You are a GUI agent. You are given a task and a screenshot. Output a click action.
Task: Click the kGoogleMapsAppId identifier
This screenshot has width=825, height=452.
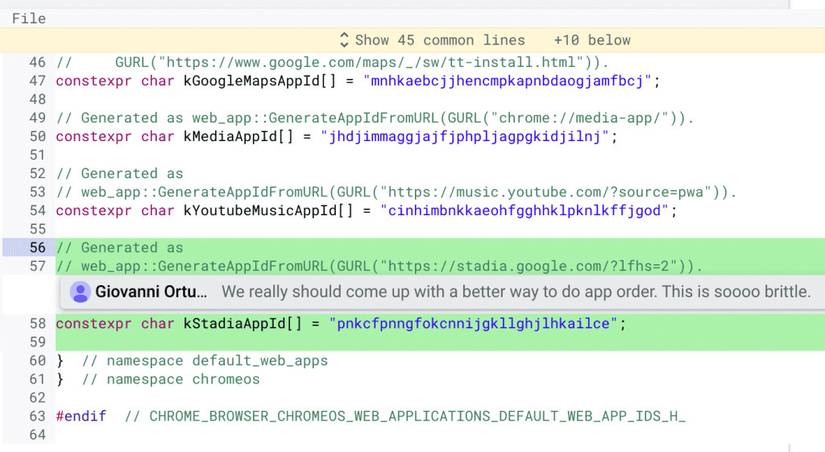(251, 81)
